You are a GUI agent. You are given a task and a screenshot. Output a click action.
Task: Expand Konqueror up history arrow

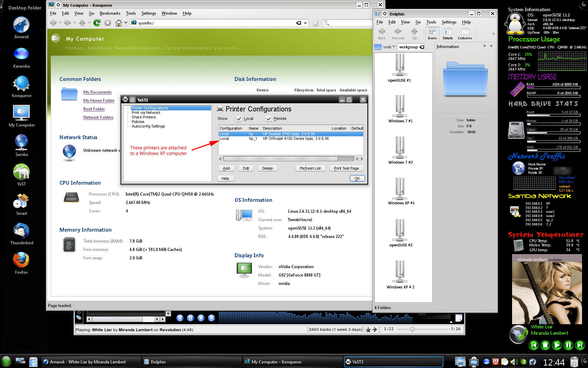click(89, 23)
